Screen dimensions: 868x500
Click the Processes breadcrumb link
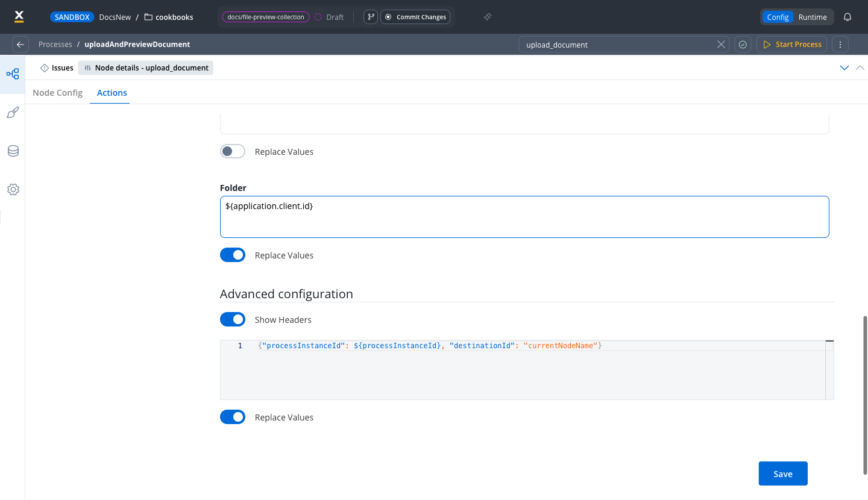click(55, 45)
